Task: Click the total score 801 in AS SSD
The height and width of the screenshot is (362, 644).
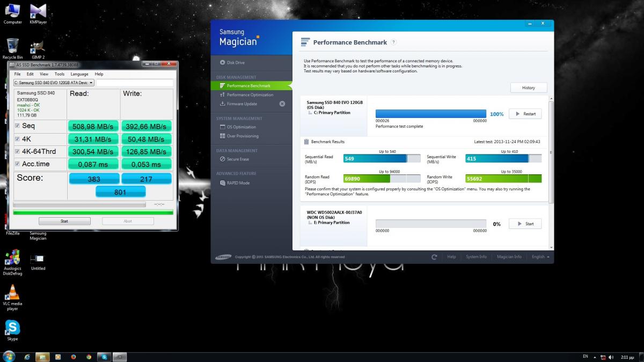Action: point(121,192)
